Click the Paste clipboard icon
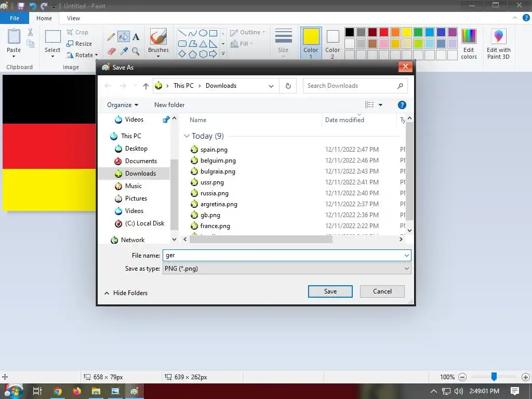Image resolution: width=532 pixels, height=399 pixels. point(14,37)
